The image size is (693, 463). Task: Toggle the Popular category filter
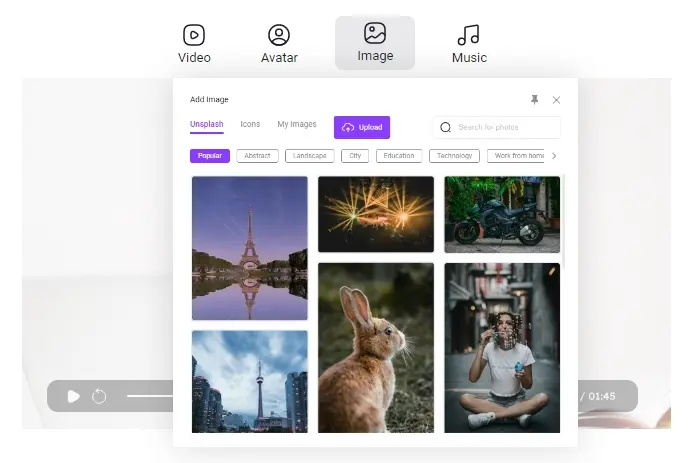point(210,156)
